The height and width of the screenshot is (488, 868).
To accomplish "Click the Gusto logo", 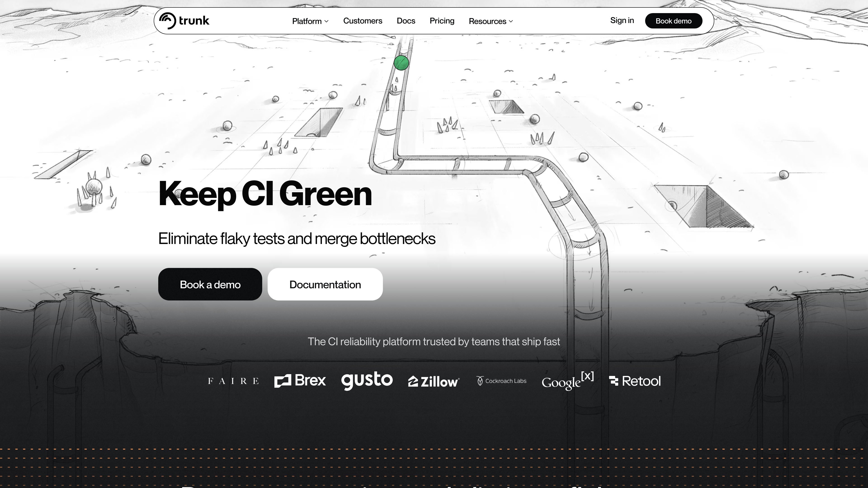I will tap(367, 381).
